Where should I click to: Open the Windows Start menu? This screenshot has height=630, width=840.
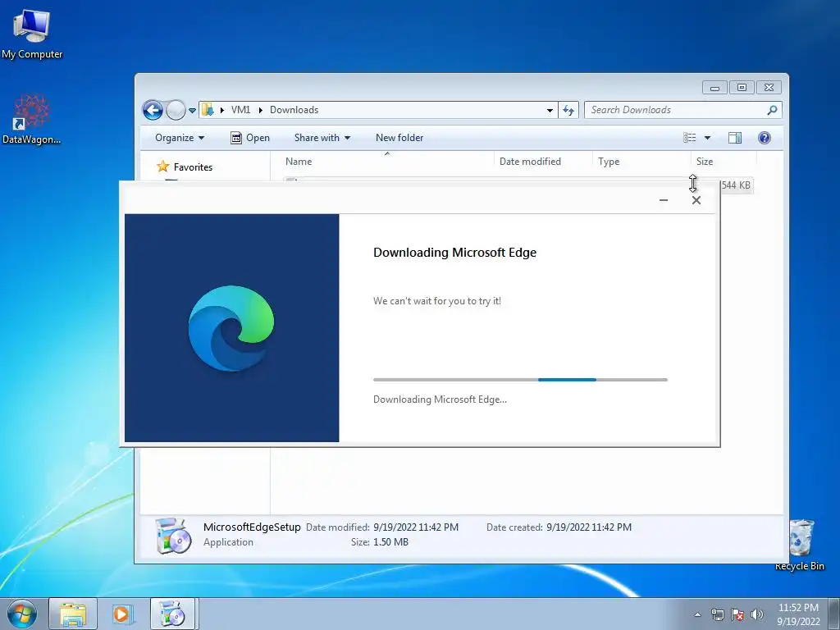[22, 614]
